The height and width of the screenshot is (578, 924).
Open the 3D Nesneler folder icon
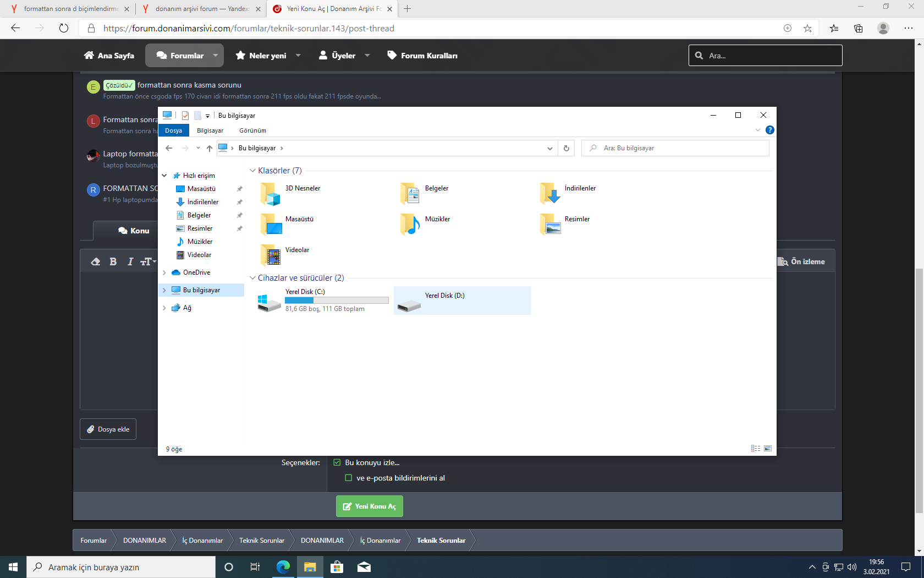coord(270,194)
